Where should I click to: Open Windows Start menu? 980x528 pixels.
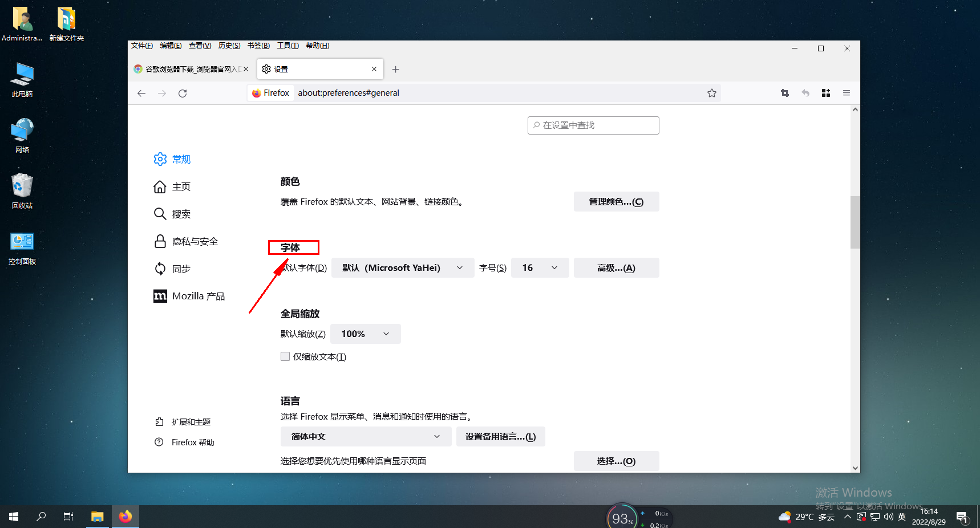tap(14, 517)
